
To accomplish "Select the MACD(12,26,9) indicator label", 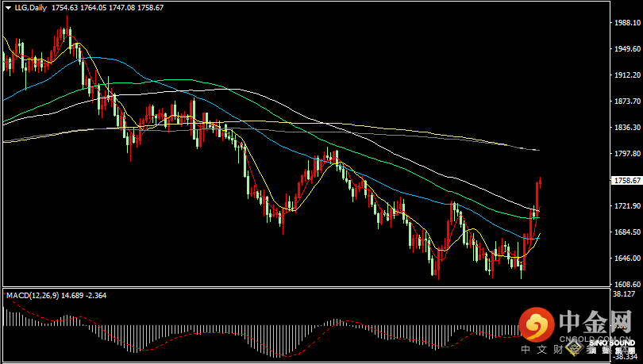I will coord(33,295).
